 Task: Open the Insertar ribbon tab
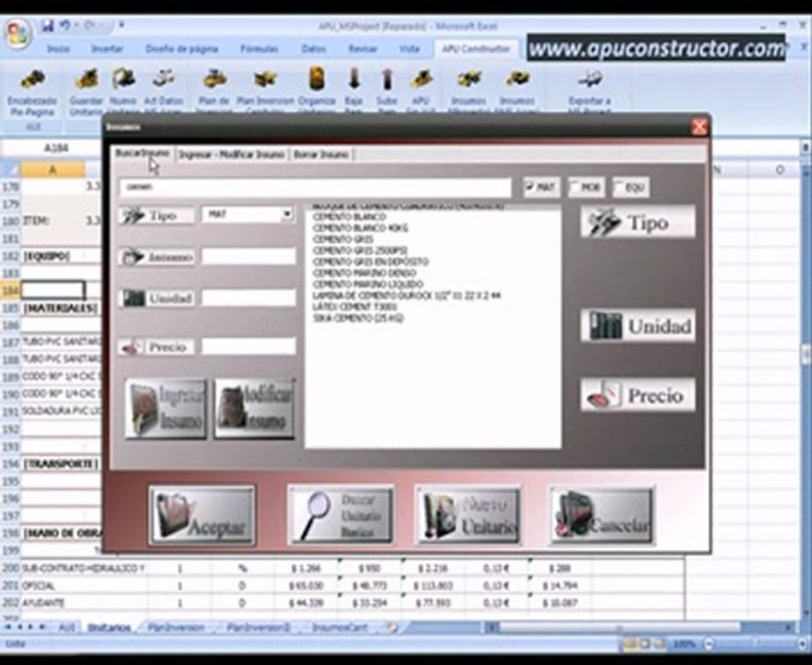point(106,49)
